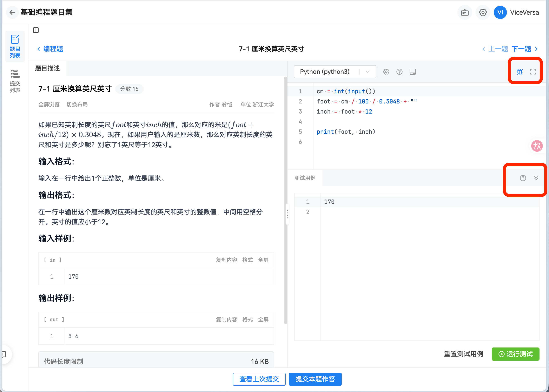
Task: Open the briefcase icon in header
Action: pyautogui.click(x=464, y=13)
